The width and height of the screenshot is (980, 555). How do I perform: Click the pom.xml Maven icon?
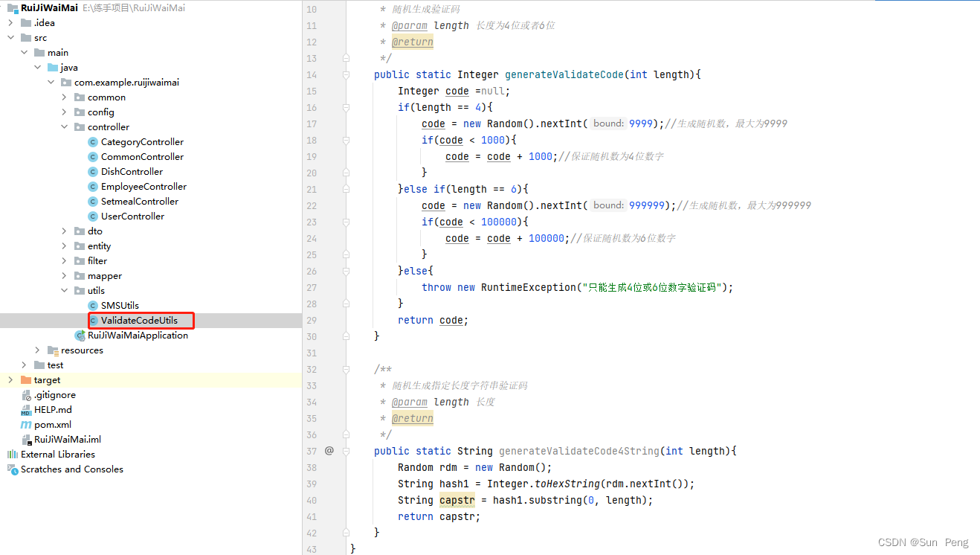pyautogui.click(x=26, y=425)
